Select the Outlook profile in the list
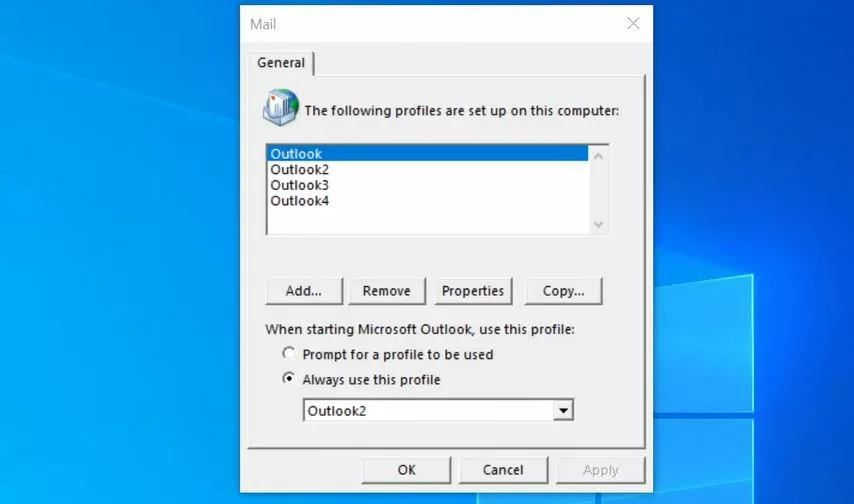 [428, 154]
